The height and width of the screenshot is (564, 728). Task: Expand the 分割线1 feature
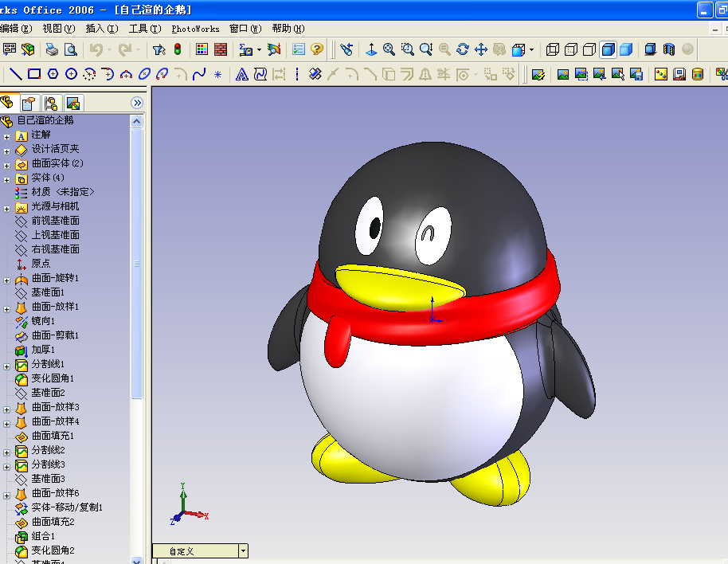tap(6, 366)
